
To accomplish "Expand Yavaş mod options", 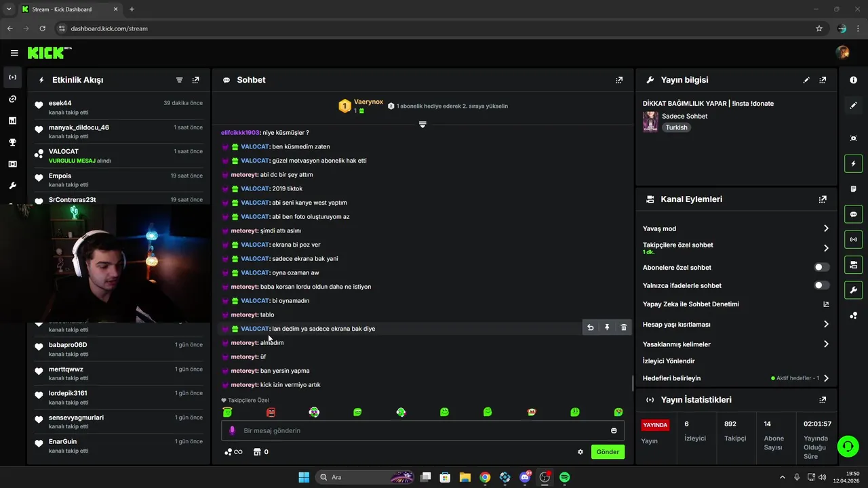I will point(826,228).
